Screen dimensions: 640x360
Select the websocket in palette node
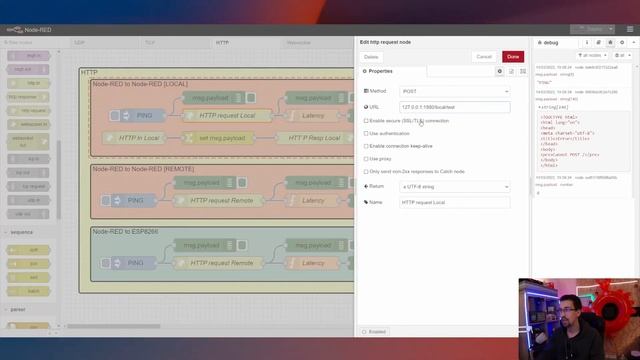[x=29, y=124]
